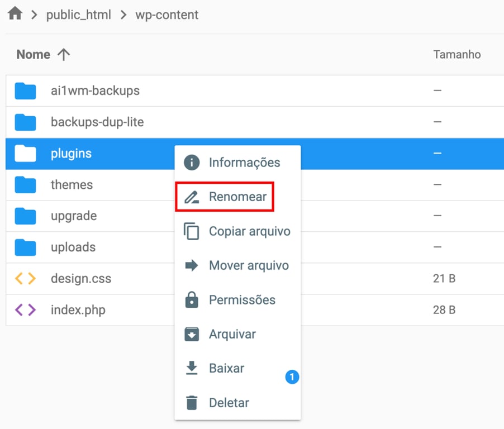Select the uploads folder row

[84, 247]
